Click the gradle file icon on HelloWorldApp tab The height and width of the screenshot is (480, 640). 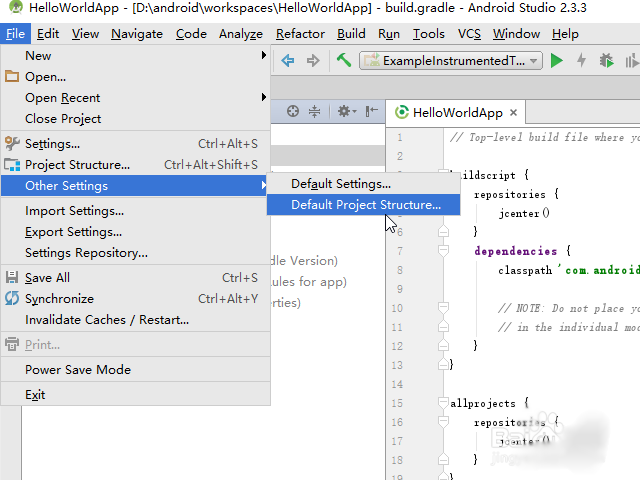(402, 112)
